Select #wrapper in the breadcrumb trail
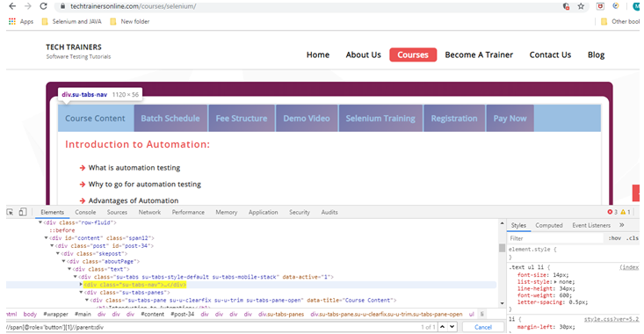The width and height of the screenshot is (644, 334). tap(55, 315)
